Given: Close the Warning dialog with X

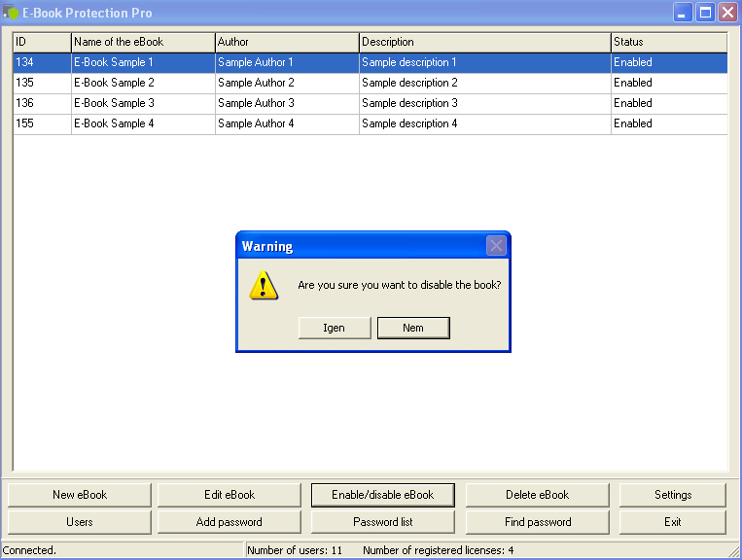Looking at the screenshot, I should pyautogui.click(x=496, y=246).
